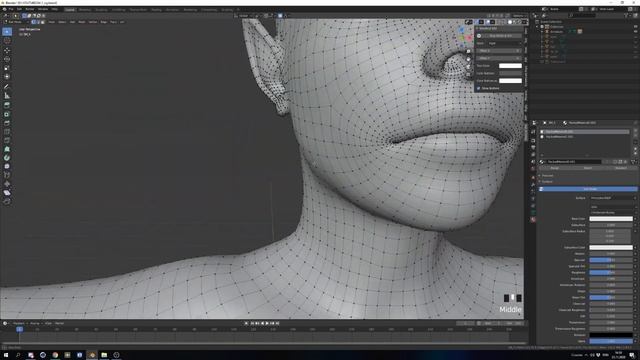Open Windows Start menu
The image size is (640, 360).
point(6,355)
